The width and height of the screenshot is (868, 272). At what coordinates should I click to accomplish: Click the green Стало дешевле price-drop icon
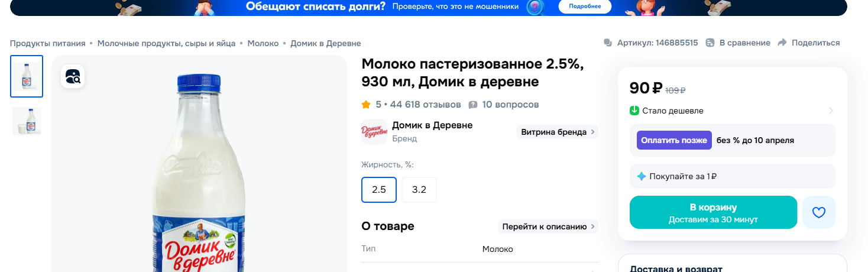[634, 111]
